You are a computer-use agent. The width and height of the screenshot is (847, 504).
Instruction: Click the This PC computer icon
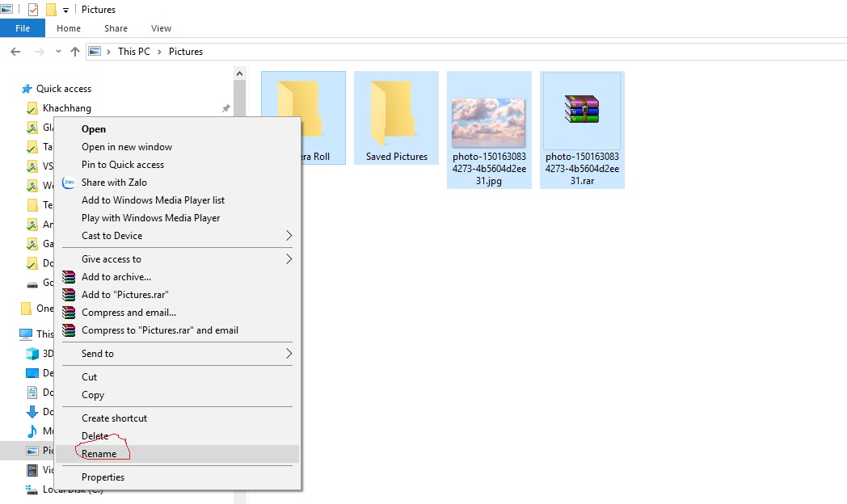coord(25,334)
